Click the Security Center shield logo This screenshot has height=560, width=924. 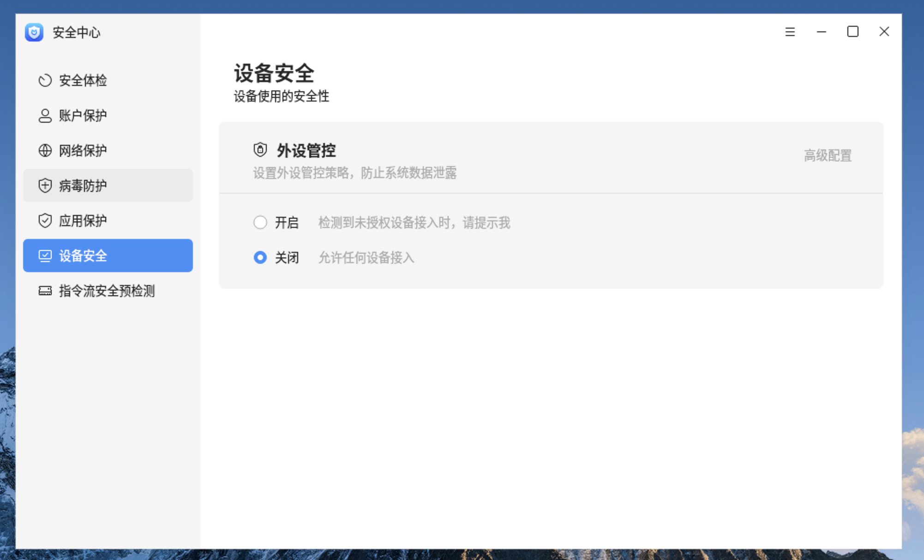pos(34,32)
